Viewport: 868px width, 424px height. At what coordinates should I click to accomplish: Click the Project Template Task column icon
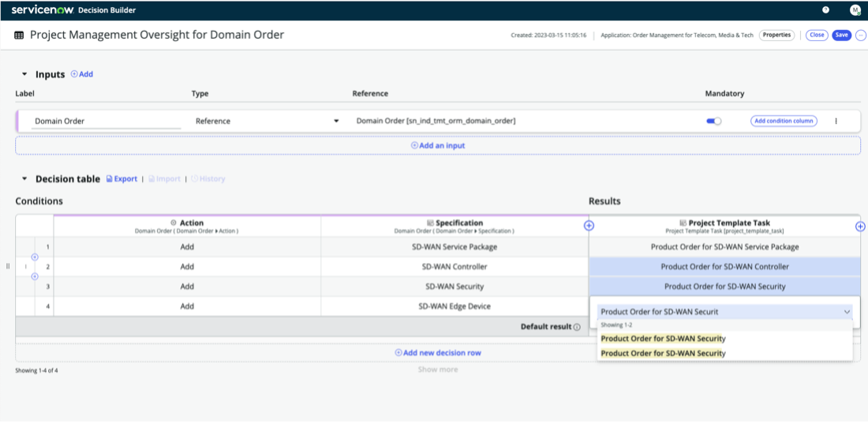(683, 223)
